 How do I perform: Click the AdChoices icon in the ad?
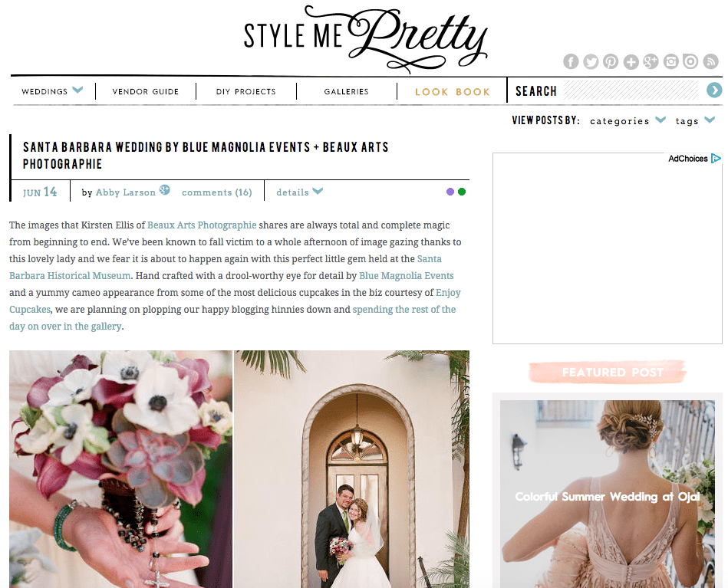(x=716, y=158)
